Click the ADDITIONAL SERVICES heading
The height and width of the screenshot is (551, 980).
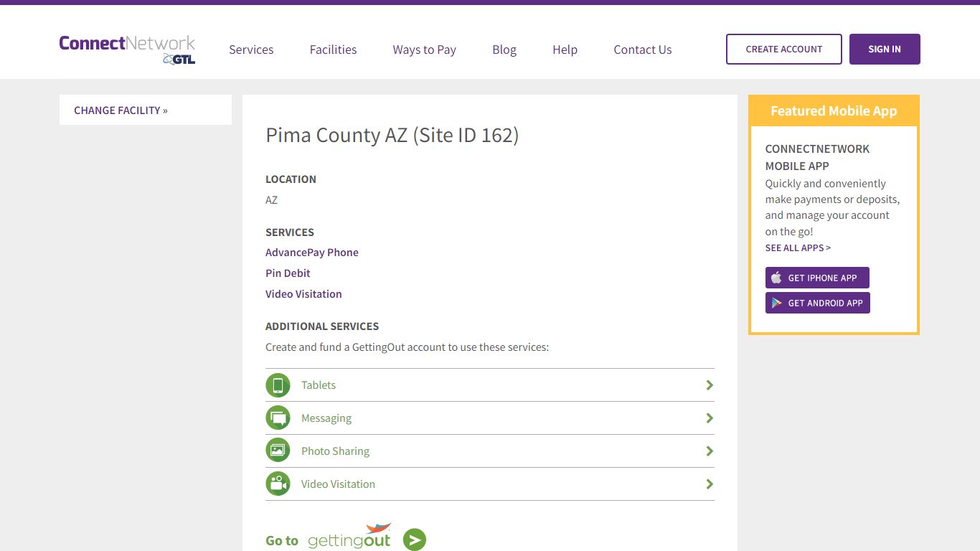click(322, 326)
